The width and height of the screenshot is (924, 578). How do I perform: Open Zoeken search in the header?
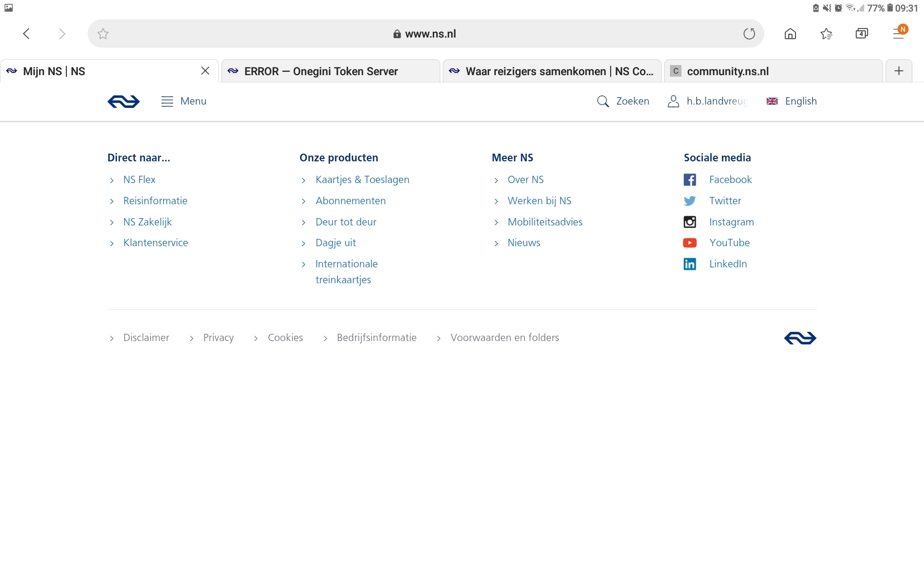(623, 101)
